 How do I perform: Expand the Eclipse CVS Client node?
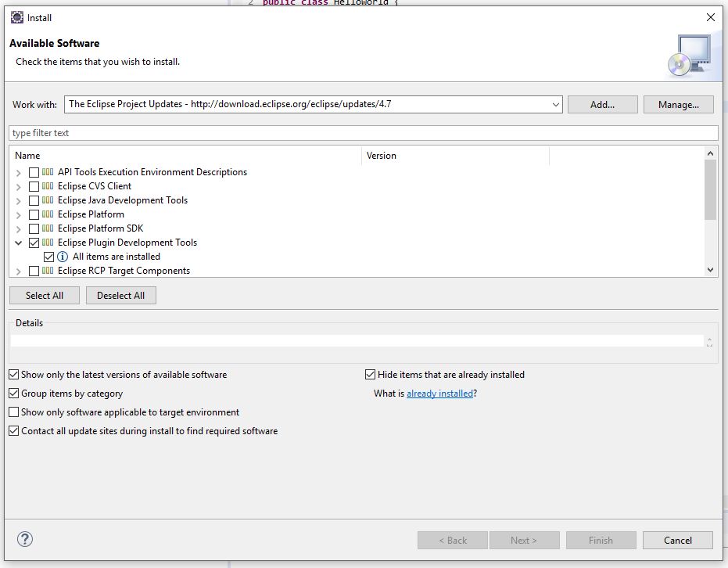[19, 187]
